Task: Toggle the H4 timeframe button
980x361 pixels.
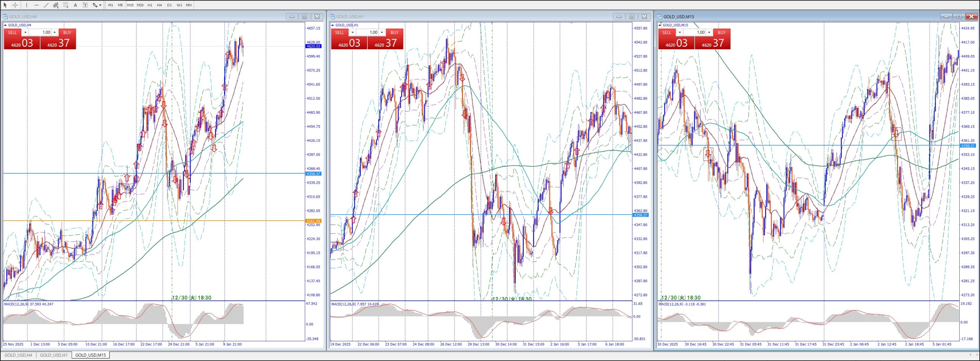Action: (160, 5)
